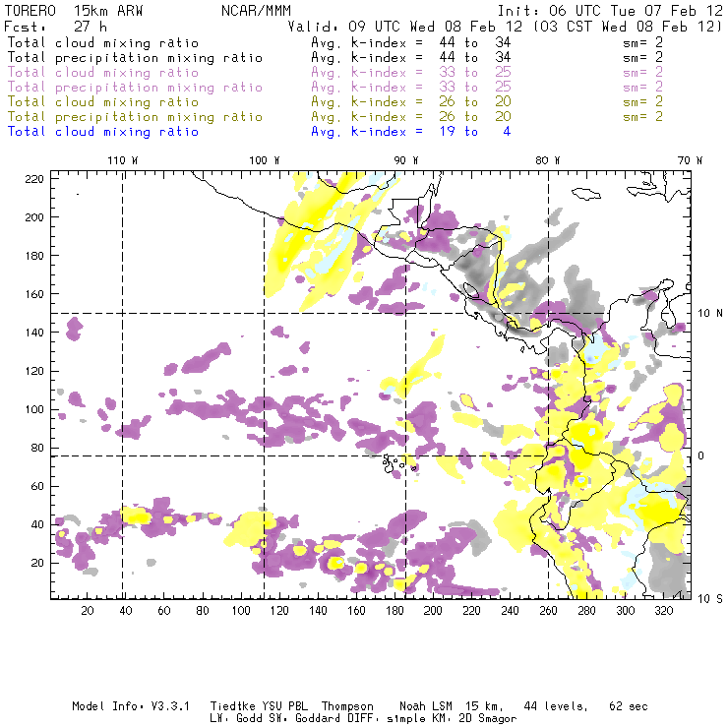728x728 pixels.
Task: Click the "100 W" longitude label
Action: (265, 160)
